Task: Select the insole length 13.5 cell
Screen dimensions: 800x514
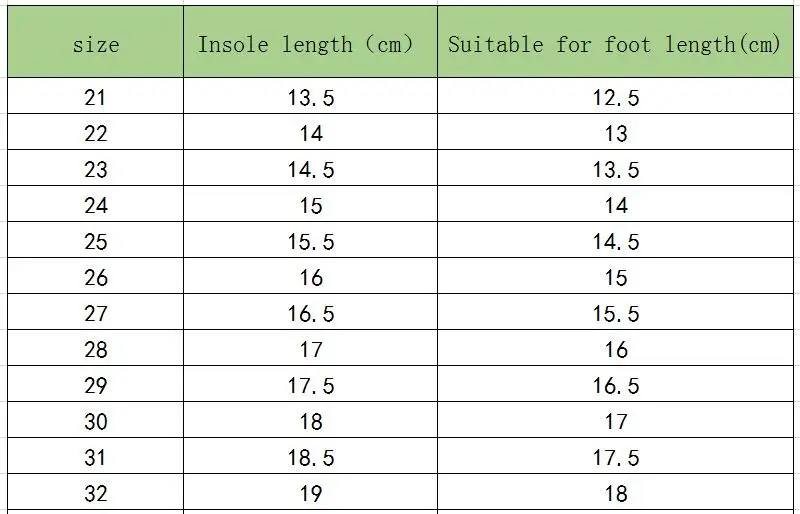Action: (310, 96)
